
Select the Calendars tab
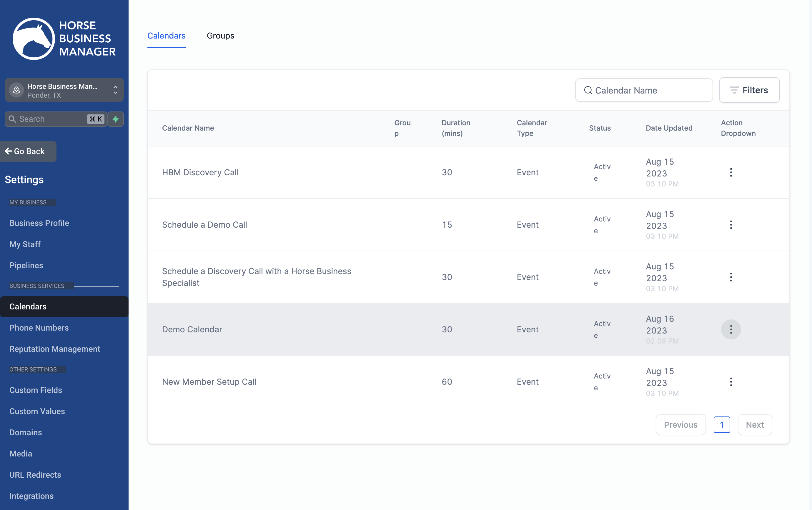tap(166, 36)
